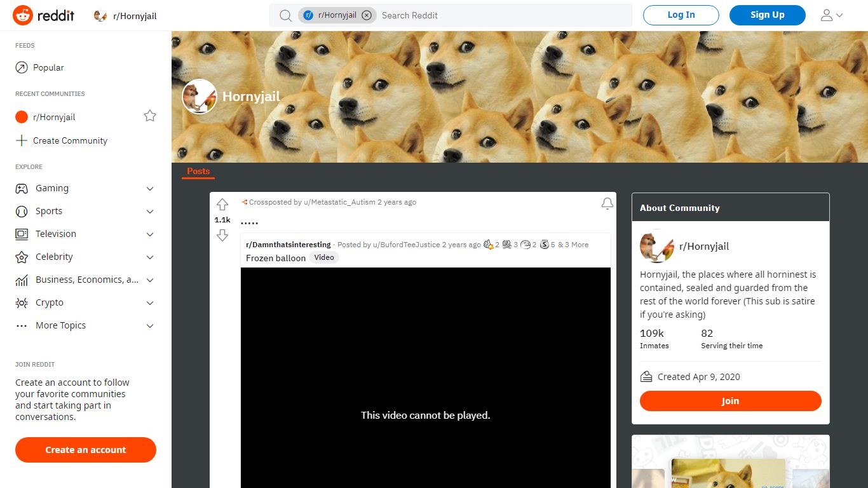Open post title '.....'
This screenshot has width=868, height=488.
249,224
